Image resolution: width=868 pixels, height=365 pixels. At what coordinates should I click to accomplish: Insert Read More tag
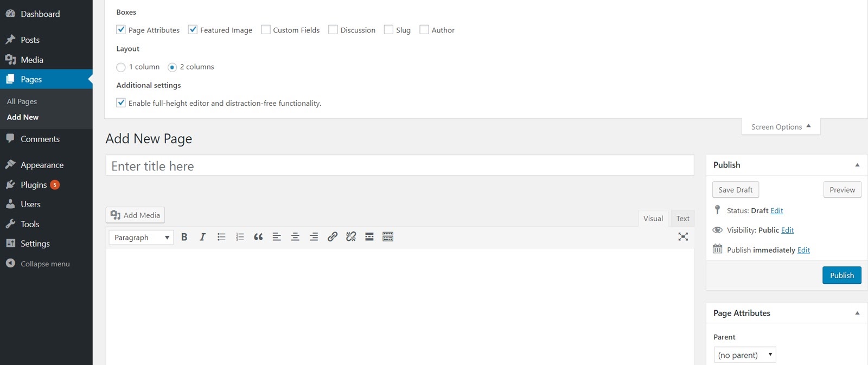[x=369, y=237]
